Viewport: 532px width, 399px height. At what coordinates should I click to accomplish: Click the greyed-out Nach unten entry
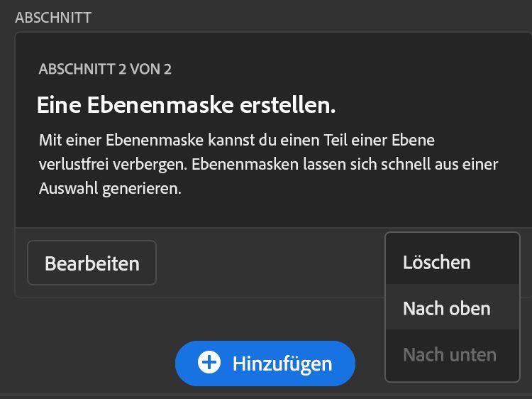449,354
